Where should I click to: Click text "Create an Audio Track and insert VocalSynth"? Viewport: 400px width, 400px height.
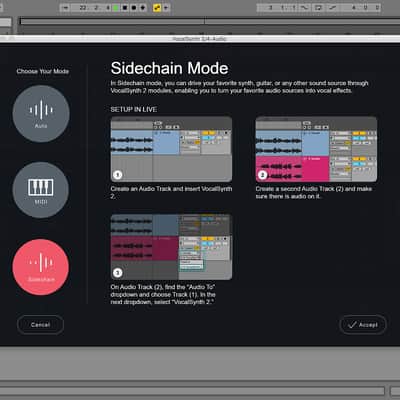pyautogui.click(x=171, y=189)
